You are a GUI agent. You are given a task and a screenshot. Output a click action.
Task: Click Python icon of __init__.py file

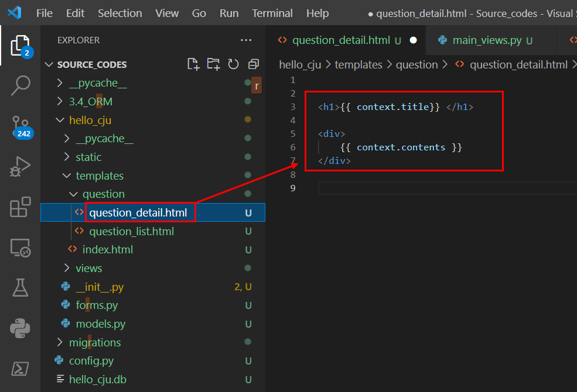pos(66,286)
